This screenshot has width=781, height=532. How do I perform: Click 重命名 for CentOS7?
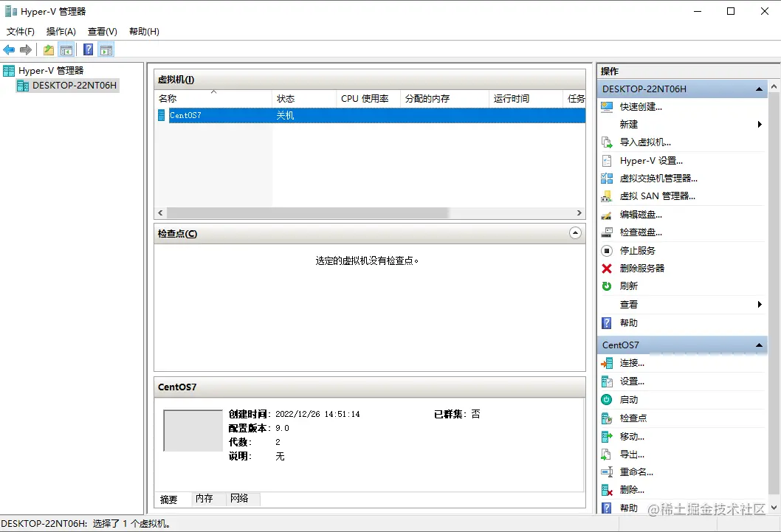point(635,471)
